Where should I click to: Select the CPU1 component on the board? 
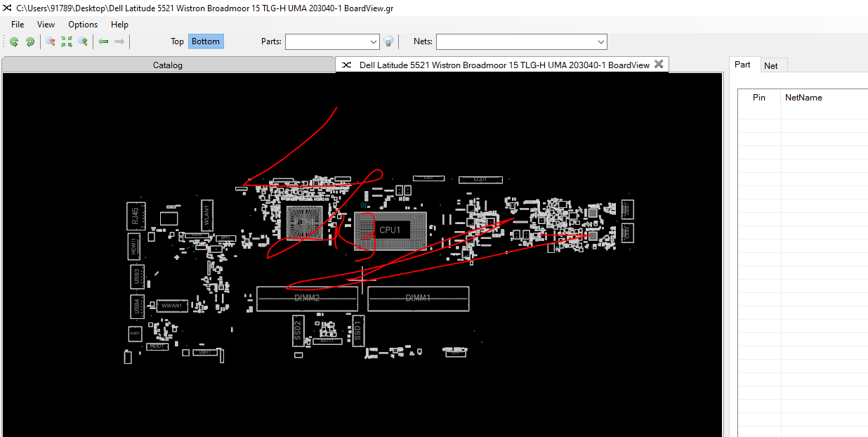[x=390, y=230]
